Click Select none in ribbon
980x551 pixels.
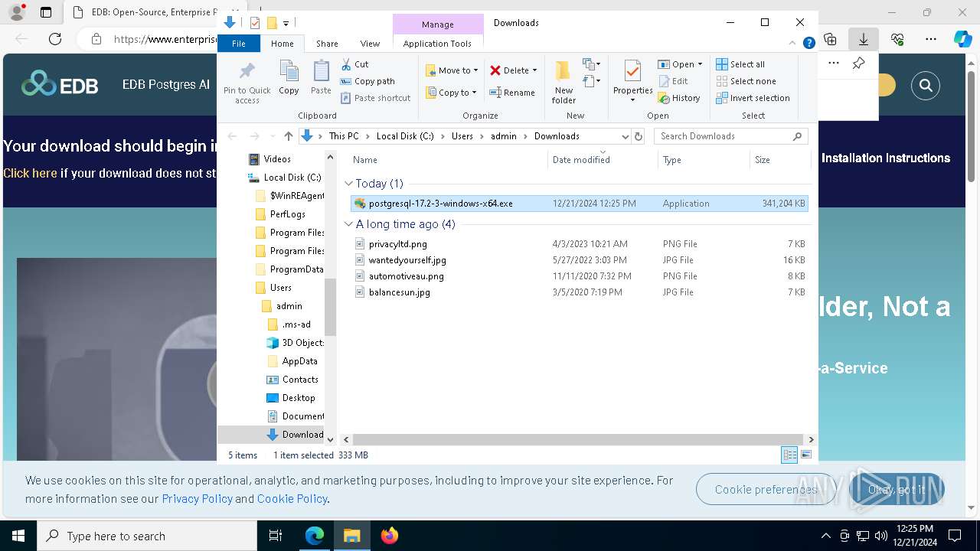(746, 81)
